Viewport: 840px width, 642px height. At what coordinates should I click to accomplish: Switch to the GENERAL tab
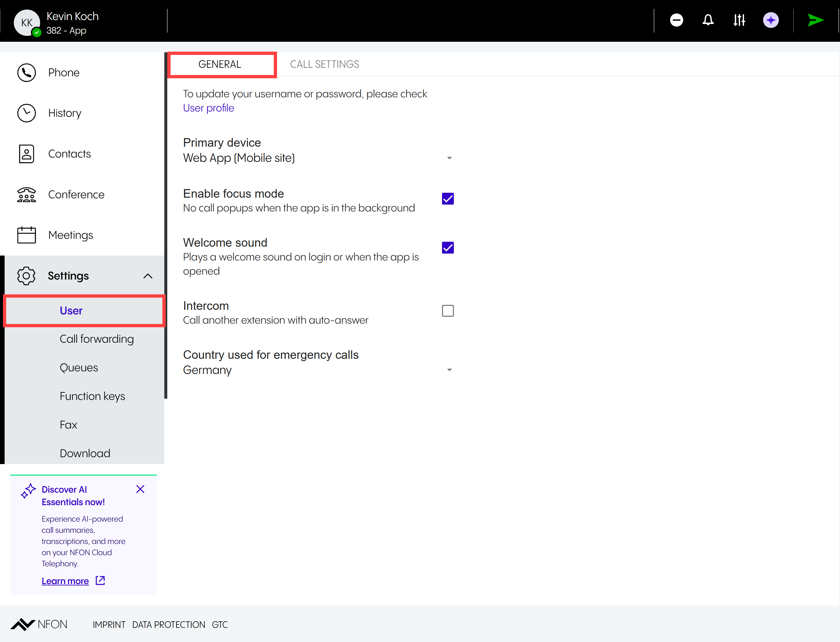pyautogui.click(x=222, y=64)
